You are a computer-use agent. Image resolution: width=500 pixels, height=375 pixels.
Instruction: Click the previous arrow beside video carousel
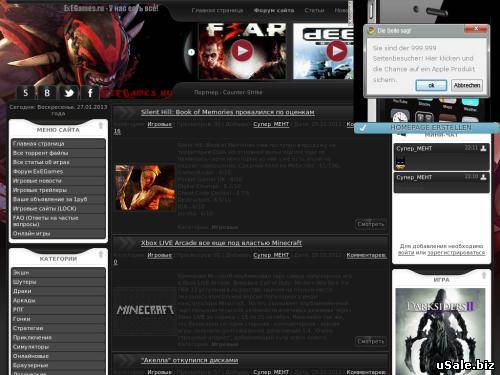tap(191, 52)
